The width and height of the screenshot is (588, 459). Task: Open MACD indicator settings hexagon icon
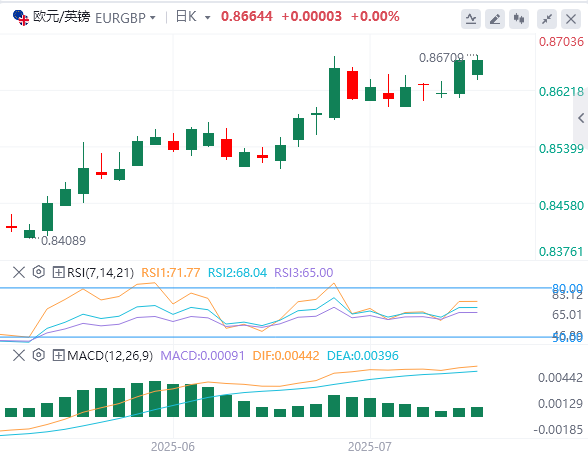39,355
